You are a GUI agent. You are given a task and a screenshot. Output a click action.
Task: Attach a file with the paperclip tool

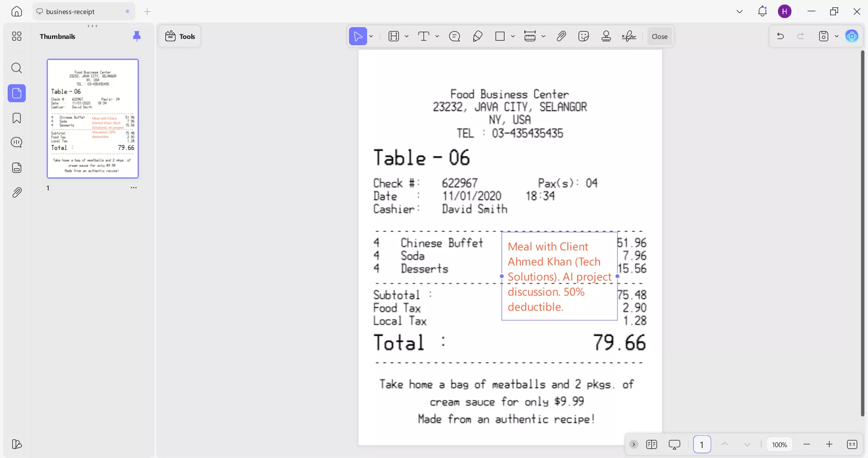click(561, 36)
